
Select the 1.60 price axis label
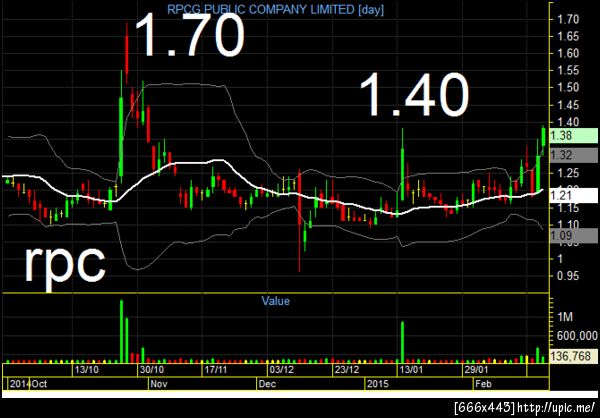click(x=567, y=54)
